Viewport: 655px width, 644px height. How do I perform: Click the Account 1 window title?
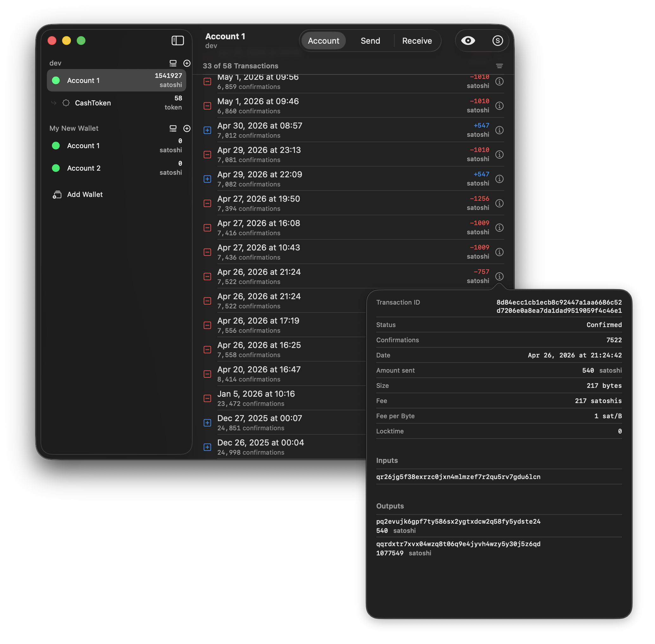225,36
